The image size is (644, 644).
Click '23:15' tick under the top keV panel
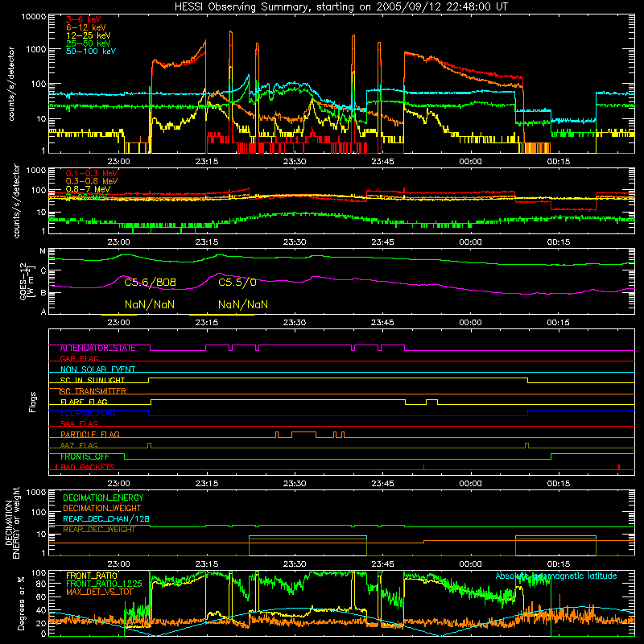(207, 162)
